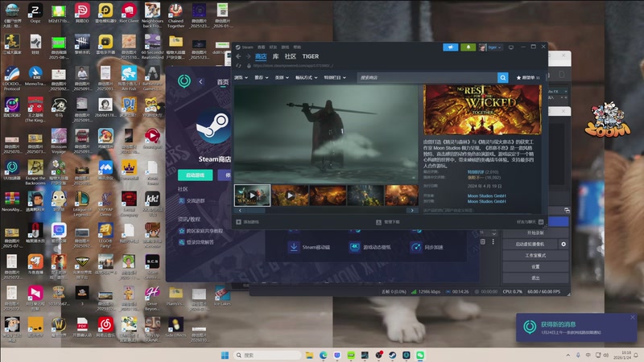
Task: Switch to the Steam 库 tab
Action: (x=275, y=56)
